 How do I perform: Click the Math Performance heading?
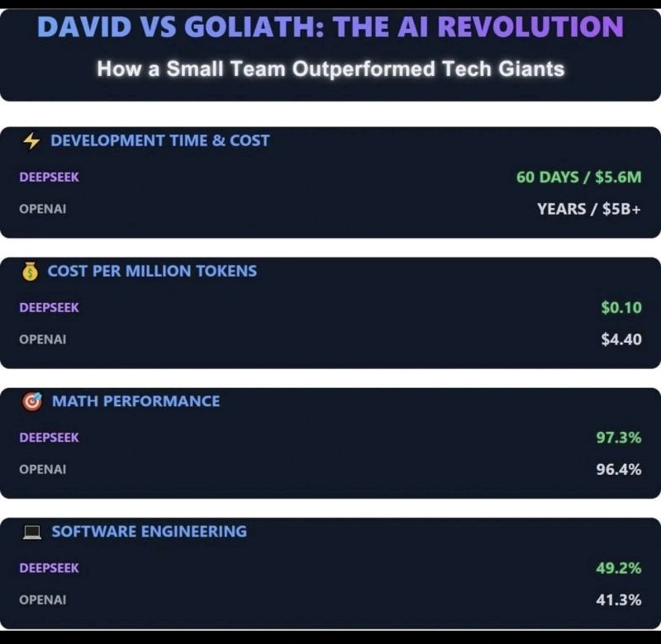pos(136,401)
